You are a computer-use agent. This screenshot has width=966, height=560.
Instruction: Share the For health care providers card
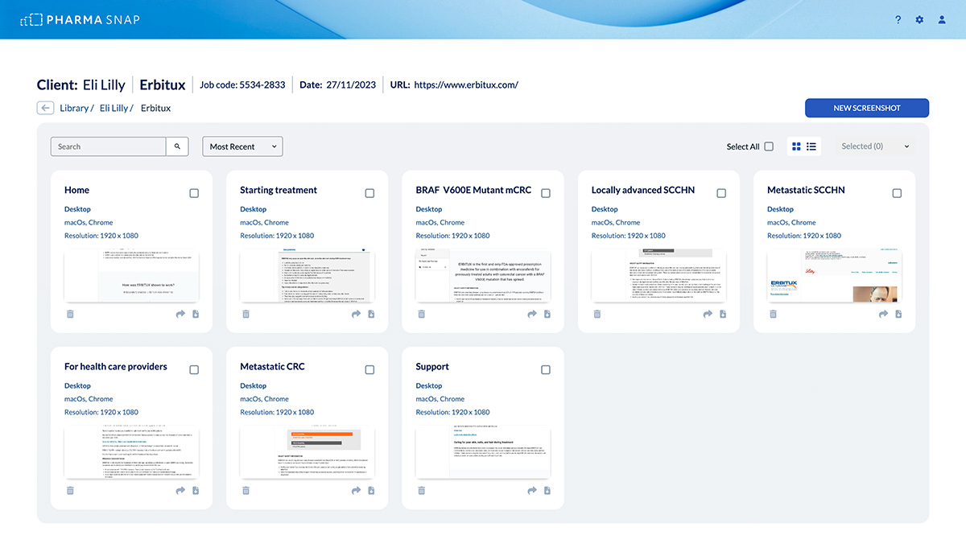pyautogui.click(x=180, y=490)
